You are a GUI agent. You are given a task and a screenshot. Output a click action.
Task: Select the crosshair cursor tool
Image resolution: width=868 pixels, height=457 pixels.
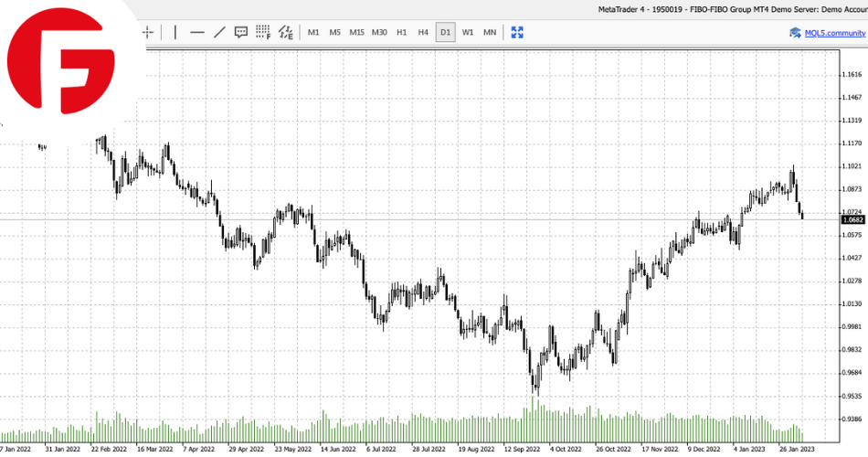148,32
